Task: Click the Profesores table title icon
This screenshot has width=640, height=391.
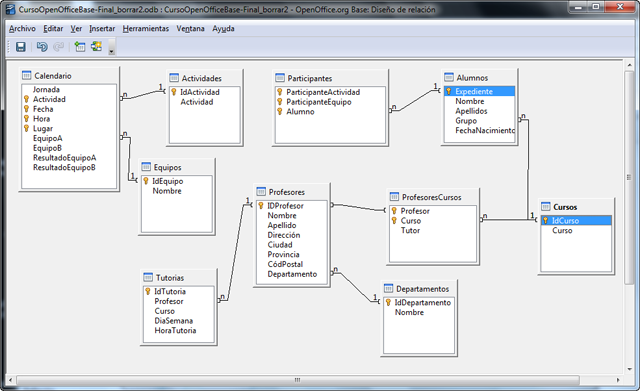Action: [261, 191]
